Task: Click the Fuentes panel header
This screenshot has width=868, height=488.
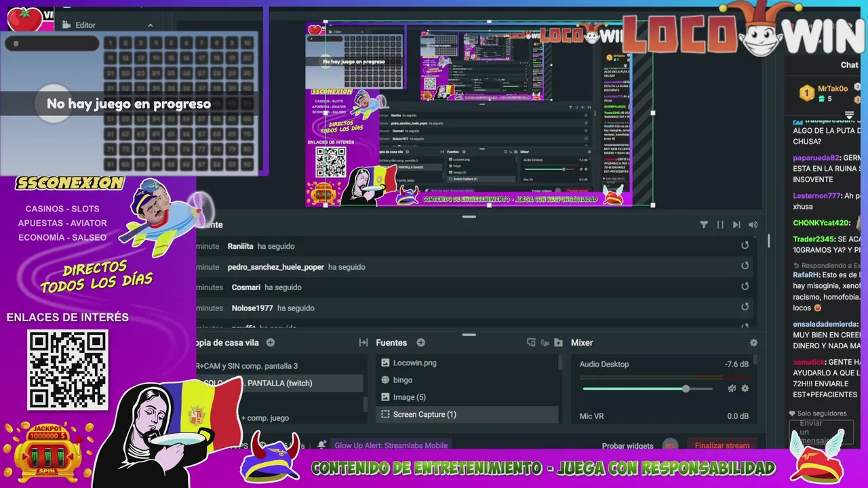Action: coord(391,343)
